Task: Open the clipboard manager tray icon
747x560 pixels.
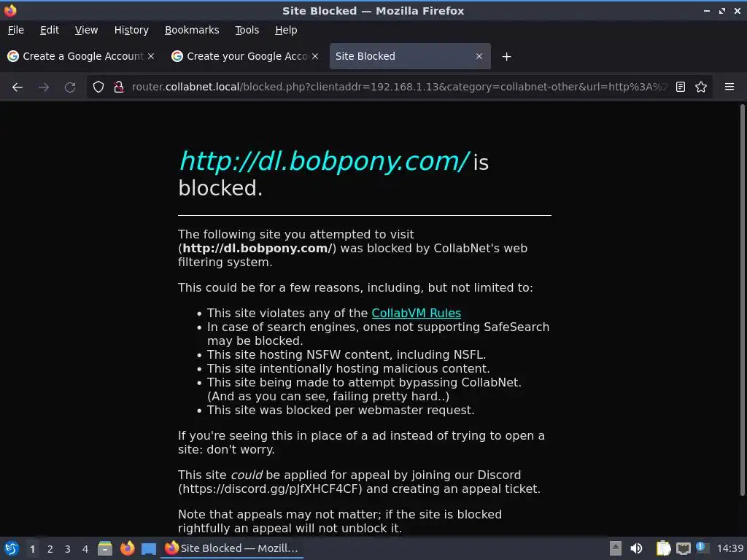Action: [663, 548]
